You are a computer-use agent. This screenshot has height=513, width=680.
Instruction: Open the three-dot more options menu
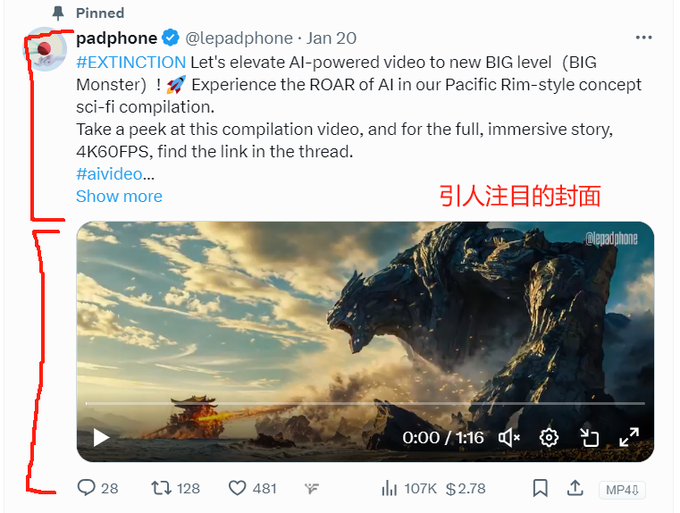click(644, 38)
